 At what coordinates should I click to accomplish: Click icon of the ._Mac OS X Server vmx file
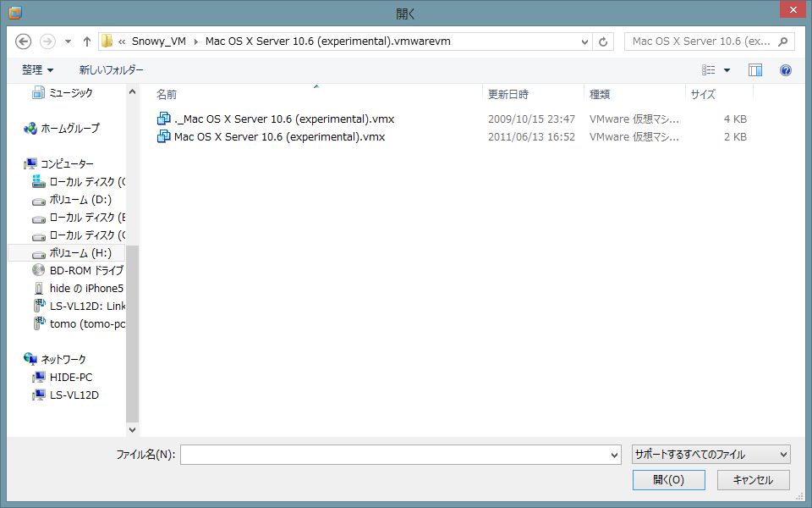[163, 119]
